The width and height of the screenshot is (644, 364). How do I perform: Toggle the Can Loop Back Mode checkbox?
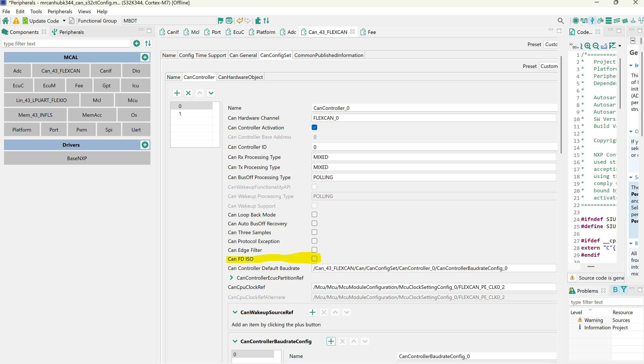pyautogui.click(x=314, y=214)
